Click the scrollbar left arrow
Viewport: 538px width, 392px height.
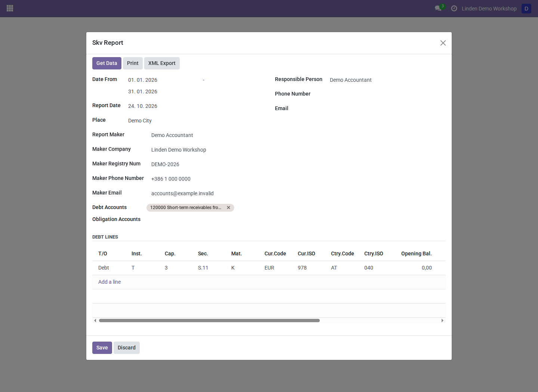tap(95, 320)
